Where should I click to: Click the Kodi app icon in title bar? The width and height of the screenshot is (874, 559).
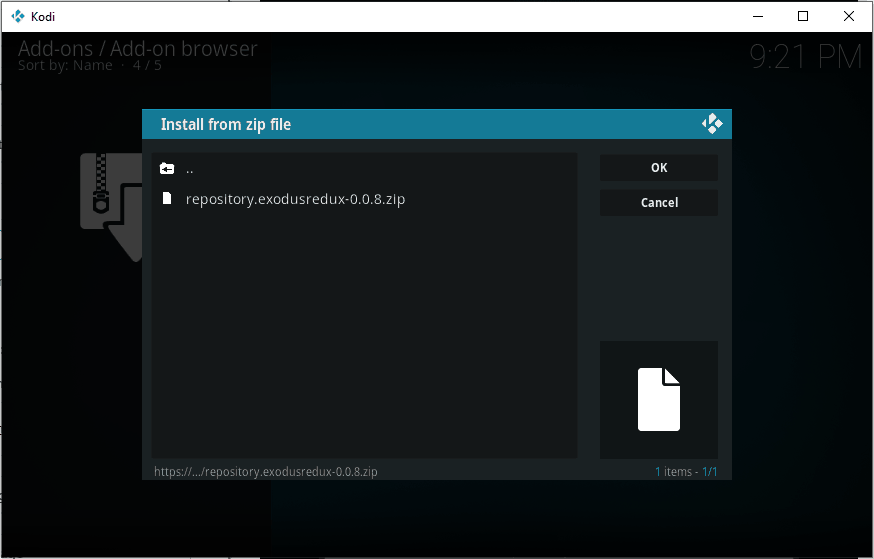point(18,16)
